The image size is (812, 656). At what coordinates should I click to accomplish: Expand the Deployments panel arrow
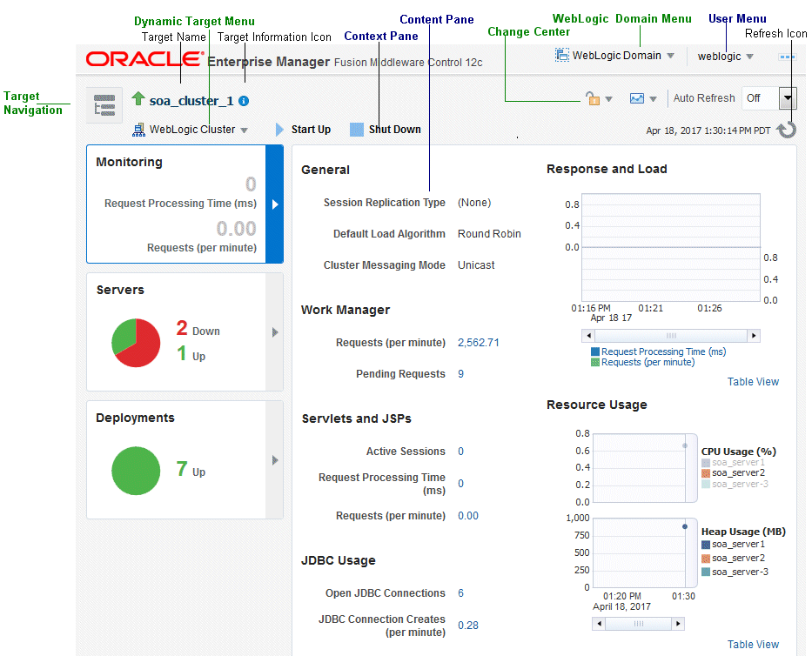(275, 460)
